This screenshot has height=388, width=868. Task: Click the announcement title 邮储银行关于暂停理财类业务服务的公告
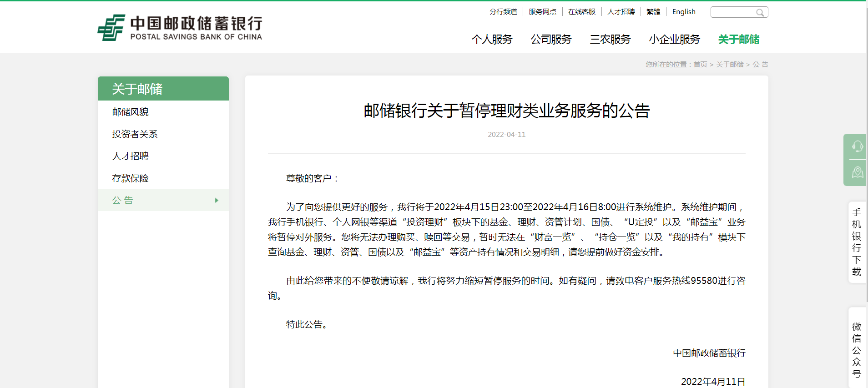coord(507,111)
